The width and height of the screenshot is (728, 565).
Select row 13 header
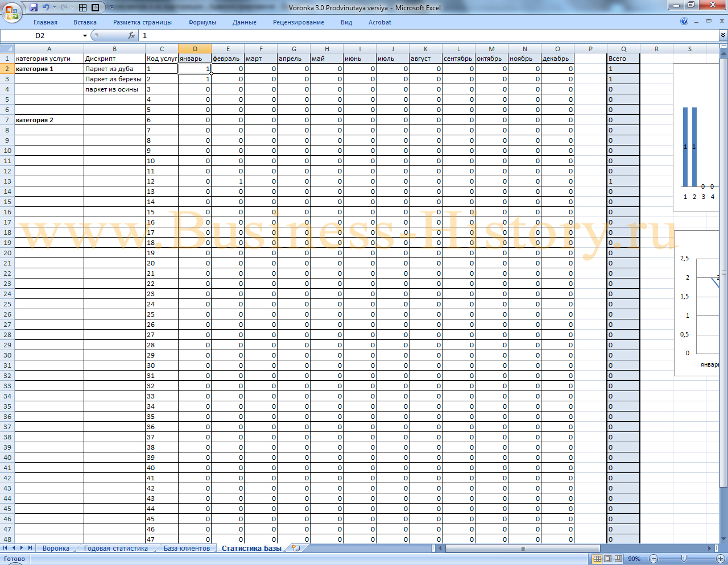[7, 181]
